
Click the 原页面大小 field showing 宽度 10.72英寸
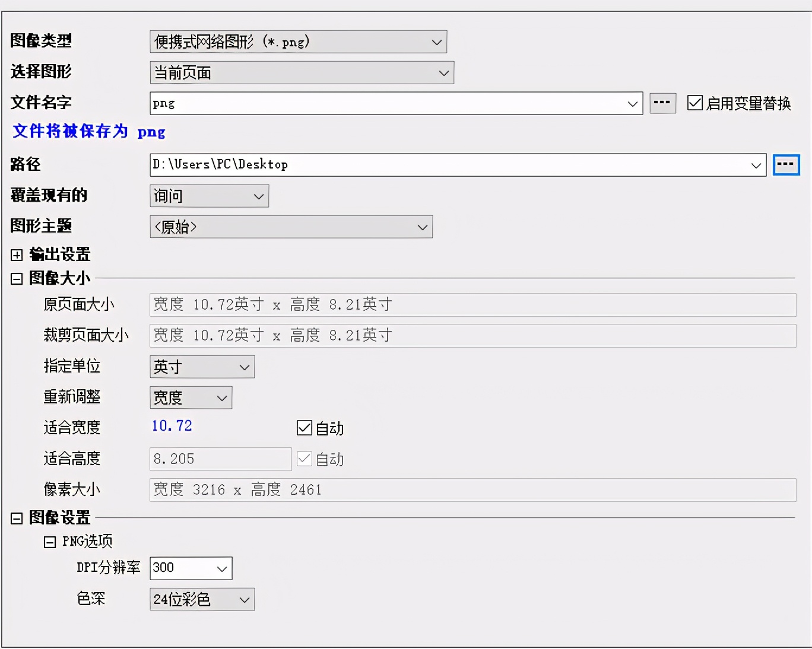472,305
